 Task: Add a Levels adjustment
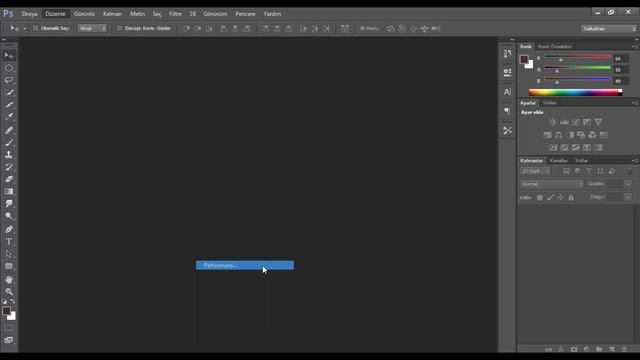tap(564, 122)
